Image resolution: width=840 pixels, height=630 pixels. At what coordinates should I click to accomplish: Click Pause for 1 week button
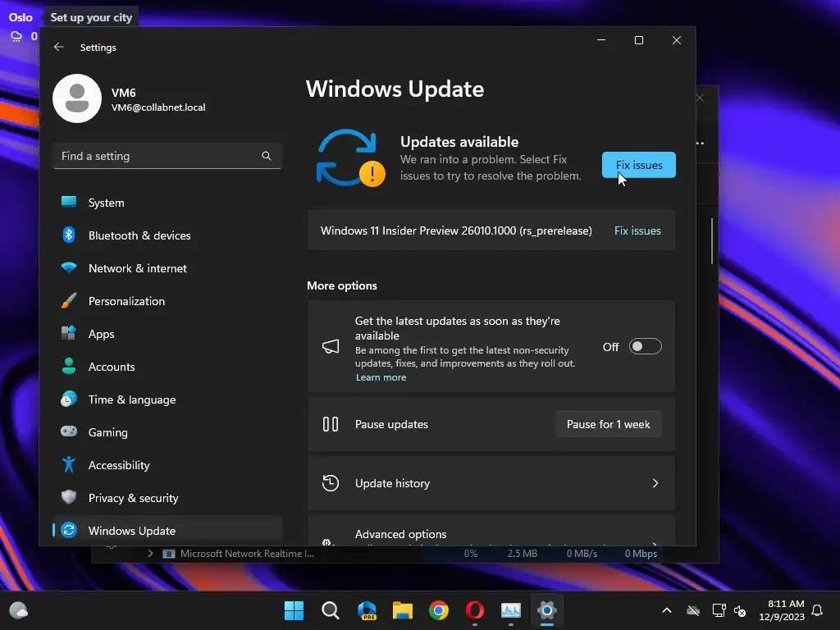(x=608, y=424)
